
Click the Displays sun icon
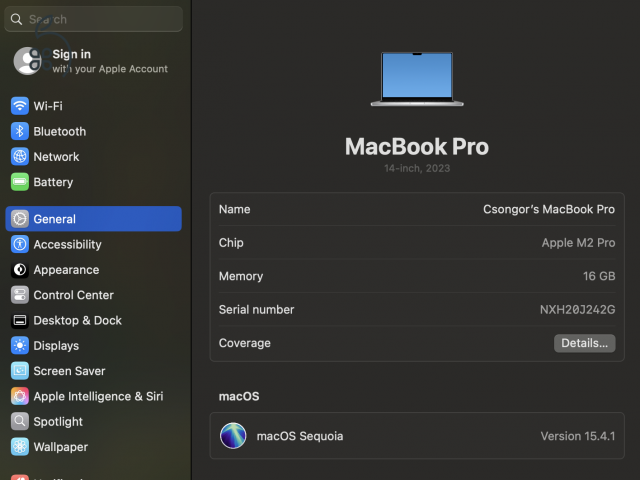point(20,345)
